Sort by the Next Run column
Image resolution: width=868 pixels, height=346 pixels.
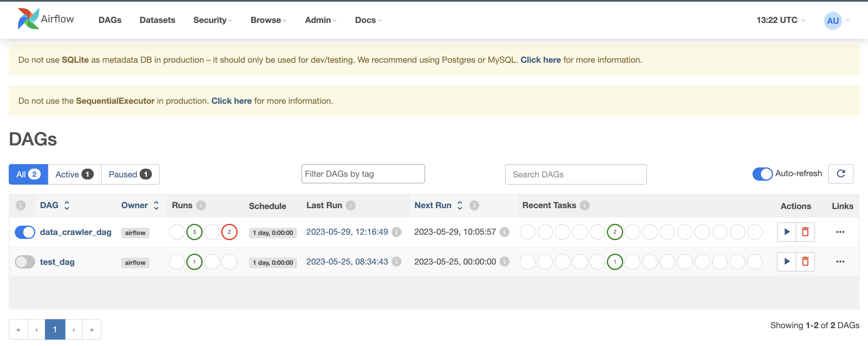(x=433, y=205)
